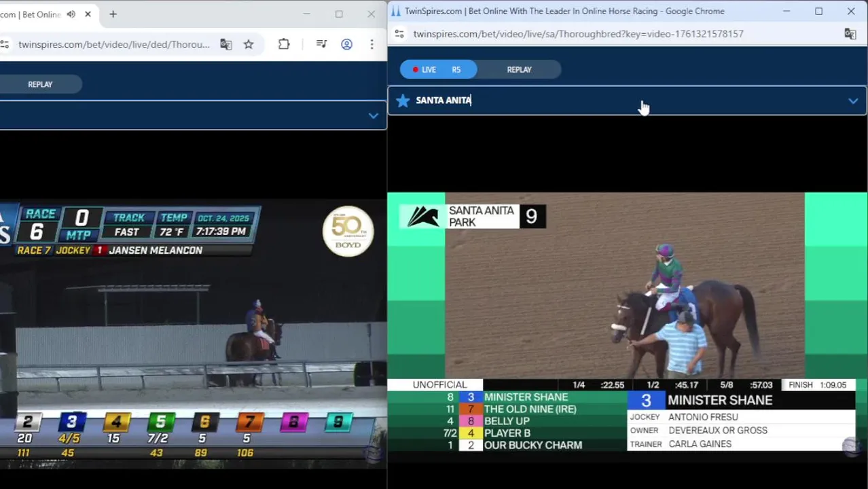Click the blue number 3 saddlecloth tile

(x=72, y=422)
